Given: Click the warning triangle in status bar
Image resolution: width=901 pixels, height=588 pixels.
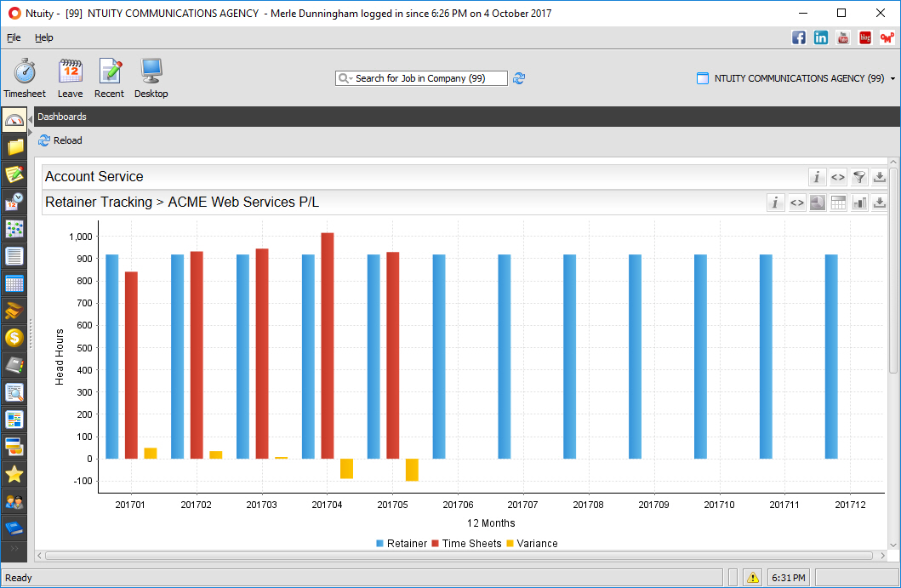Looking at the screenshot, I should pyautogui.click(x=753, y=578).
